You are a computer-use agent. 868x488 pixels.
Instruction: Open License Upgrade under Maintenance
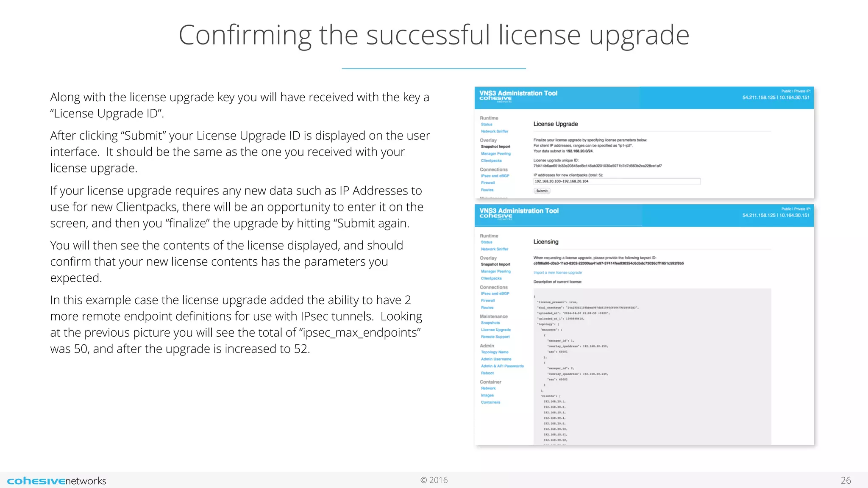click(495, 330)
